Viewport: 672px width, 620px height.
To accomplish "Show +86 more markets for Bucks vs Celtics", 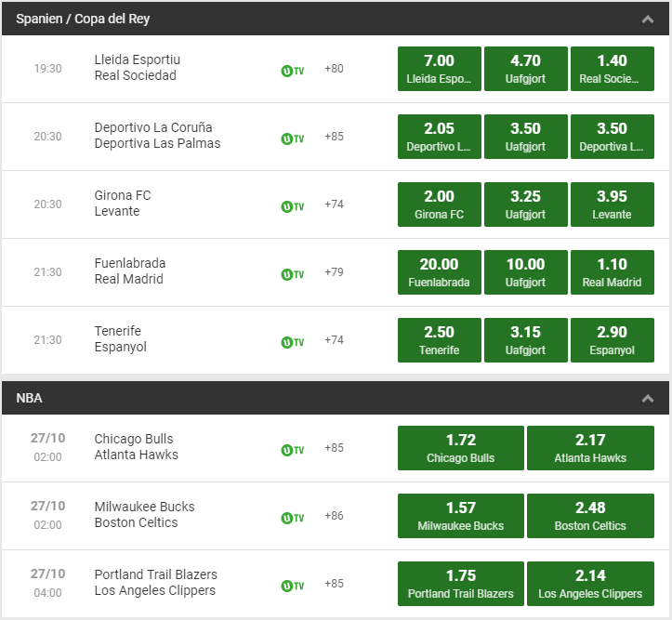I will (x=334, y=516).
